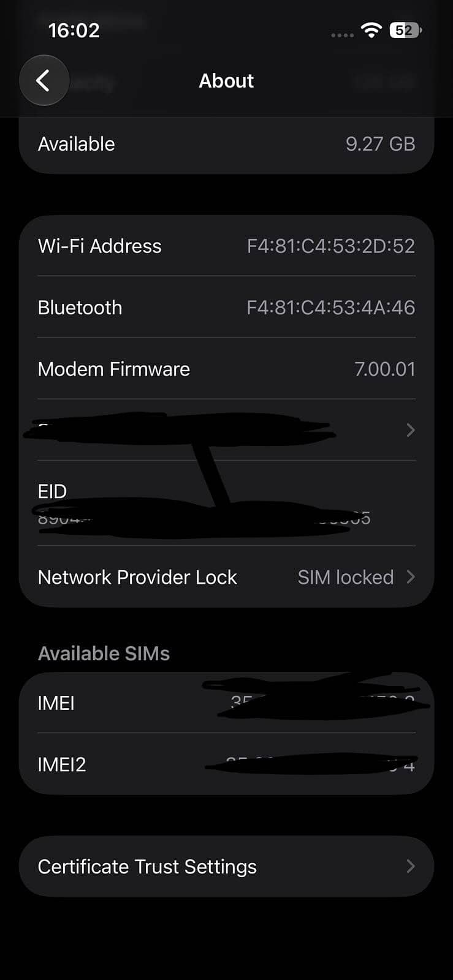The image size is (453, 980).
Task: Tap the EID label
Action: (52, 491)
